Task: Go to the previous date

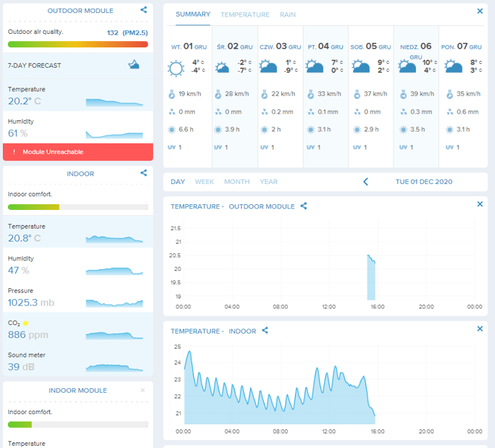Action: click(x=365, y=182)
